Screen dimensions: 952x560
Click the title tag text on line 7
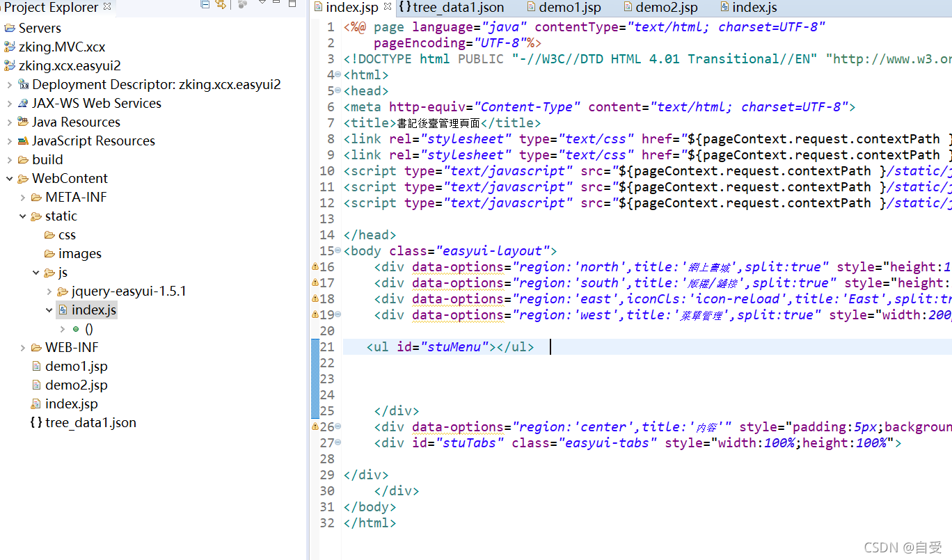click(x=442, y=123)
